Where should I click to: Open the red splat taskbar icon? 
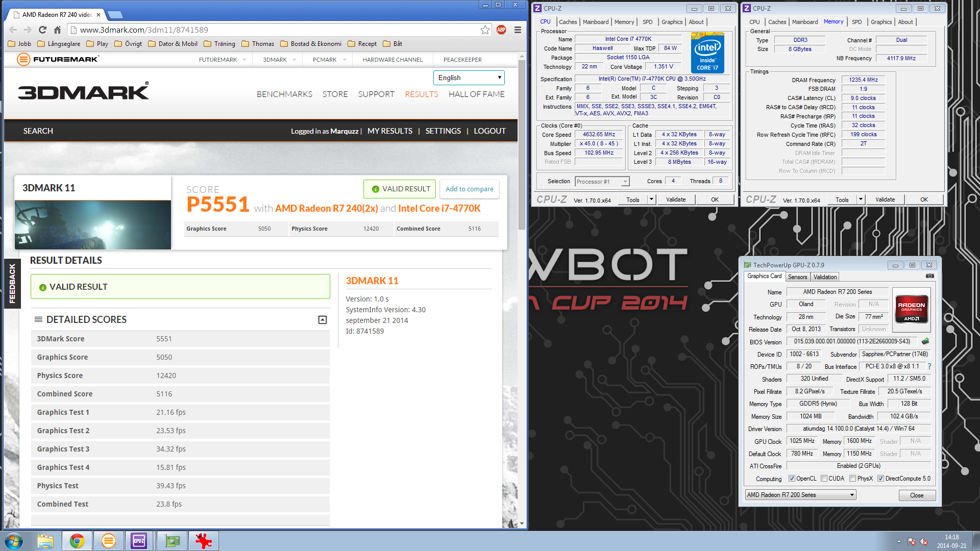204,541
